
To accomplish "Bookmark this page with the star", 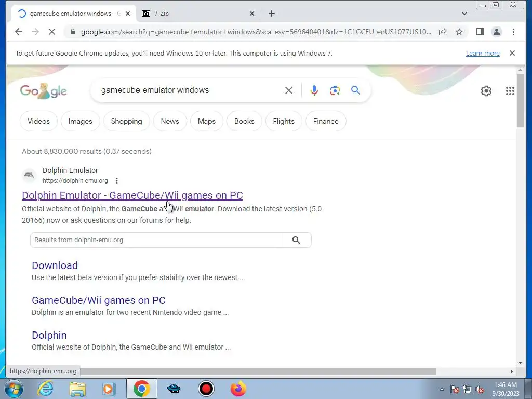I will point(459,32).
